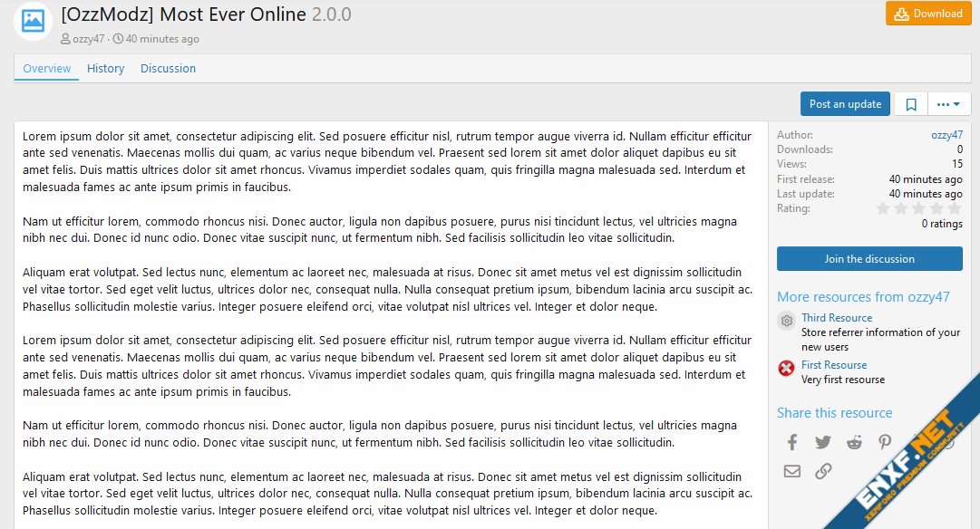Copy link using chain icon
The width and height of the screenshot is (980, 529).
823,471
